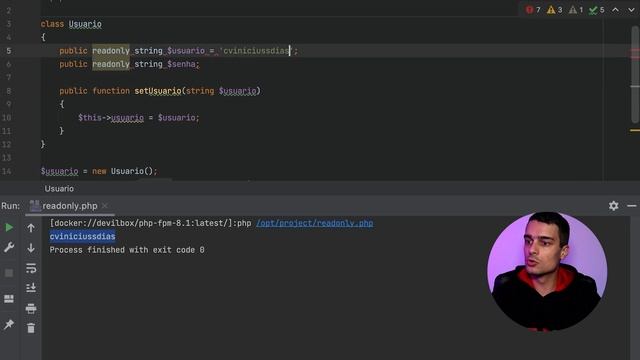The image size is (640, 360).
Task: Click the 'cviniciussdias' string literal on line 5
Action: click(256, 51)
